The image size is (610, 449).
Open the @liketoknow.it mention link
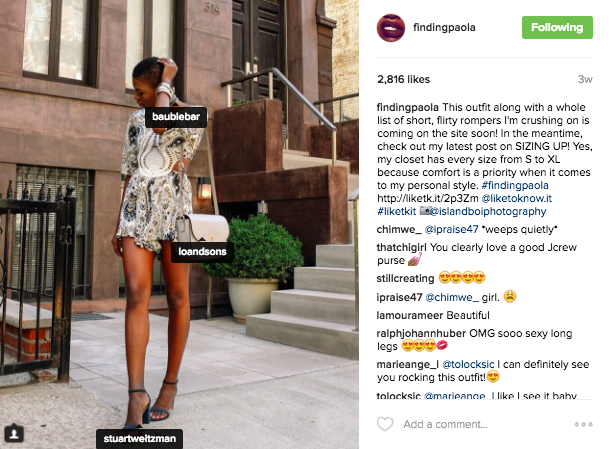click(516, 198)
